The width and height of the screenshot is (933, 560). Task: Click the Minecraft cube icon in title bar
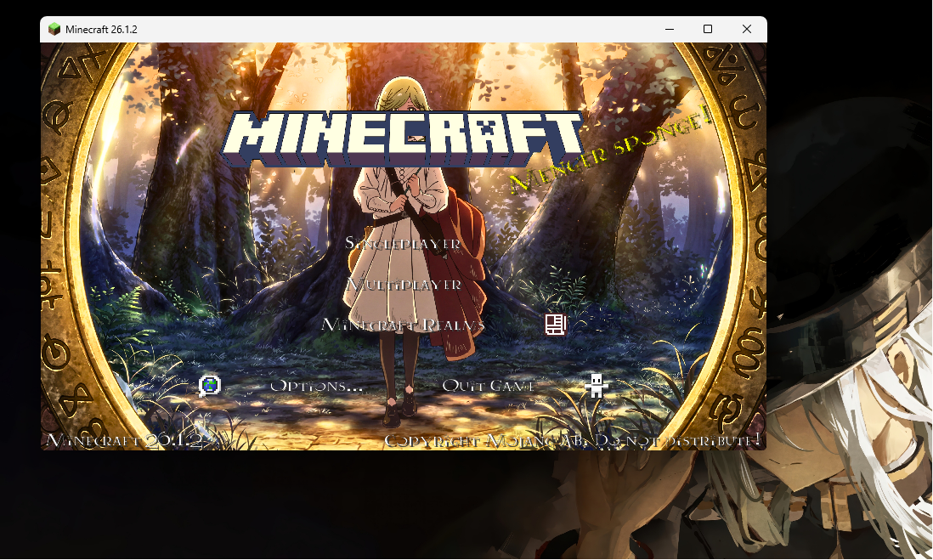pyautogui.click(x=54, y=29)
